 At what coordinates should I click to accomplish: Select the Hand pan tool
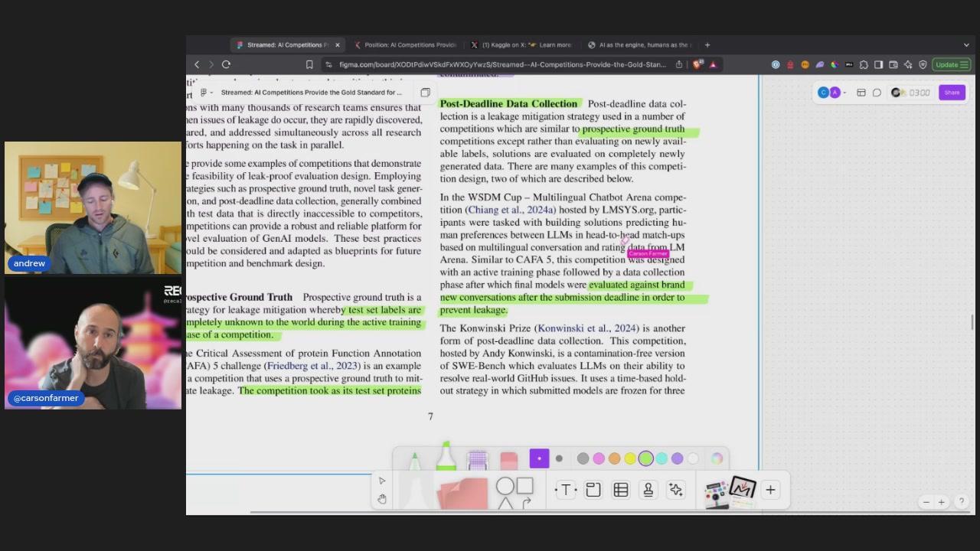(x=382, y=499)
